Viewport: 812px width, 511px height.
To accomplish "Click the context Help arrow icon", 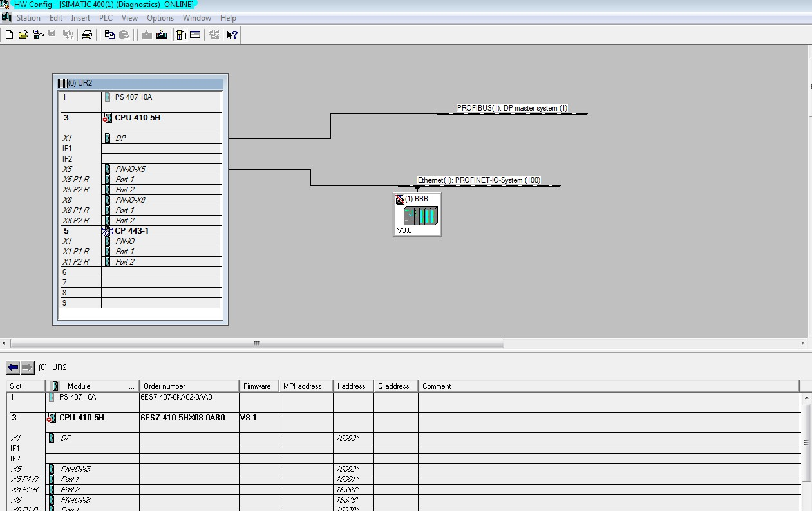I will (x=232, y=35).
